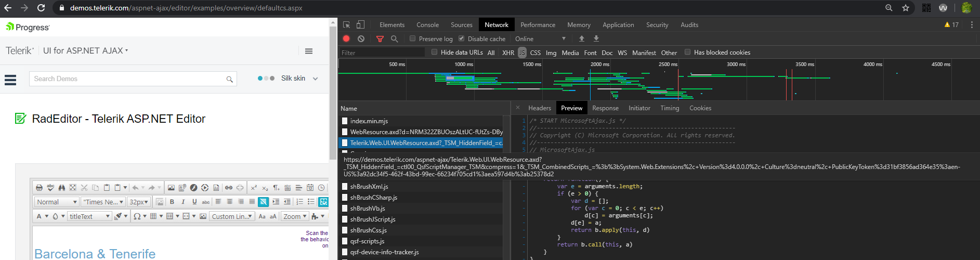Open the Online throttling dropdown
Image resolution: width=980 pixels, height=260 pixels.
point(540,39)
